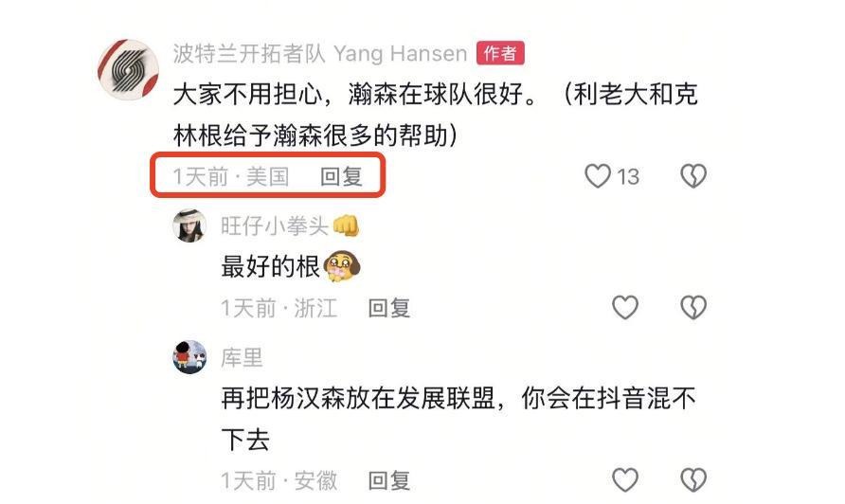Tap the author's comment about 瀚森在球队很好
Screen dimensions: 845x504
click(436, 115)
